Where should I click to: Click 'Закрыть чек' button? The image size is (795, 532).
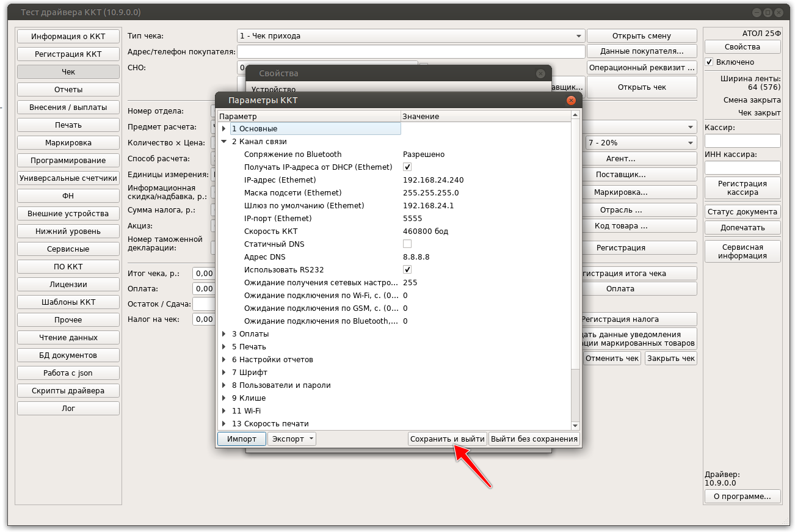671,359
